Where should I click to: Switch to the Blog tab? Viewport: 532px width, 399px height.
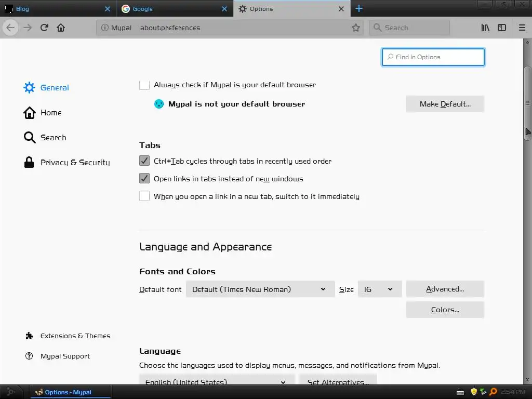(58, 9)
